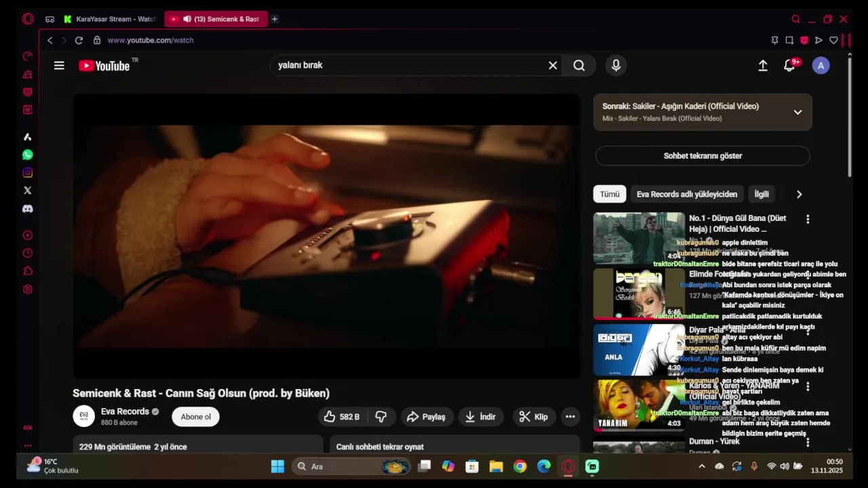Create a clip with 'Klip' button
This screenshot has width=868, height=488.
(534, 417)
